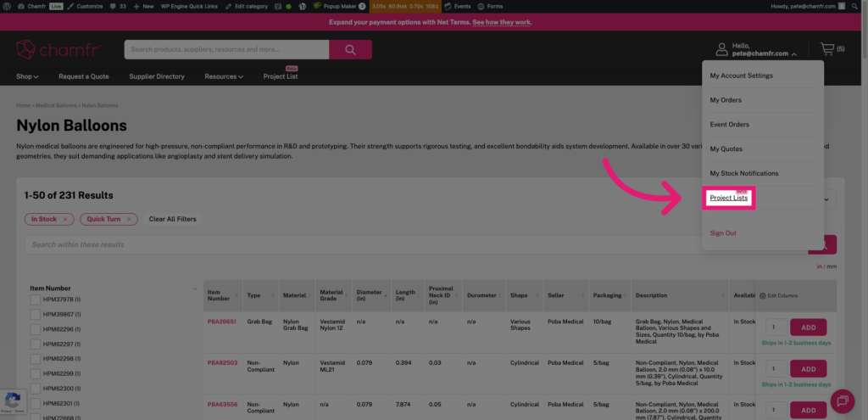Click the plus New item in the admin bar
Viewport: 868px width, 420px height.
143,6
